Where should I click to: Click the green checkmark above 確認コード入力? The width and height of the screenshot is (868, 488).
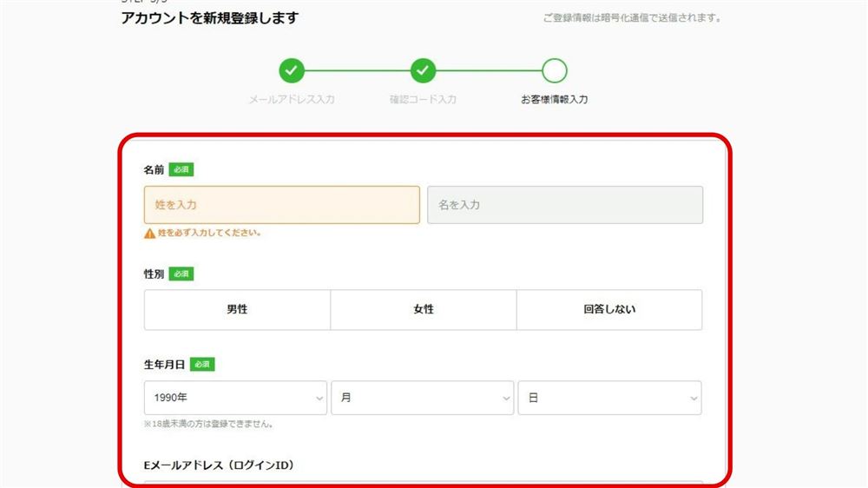click(423, 70)
